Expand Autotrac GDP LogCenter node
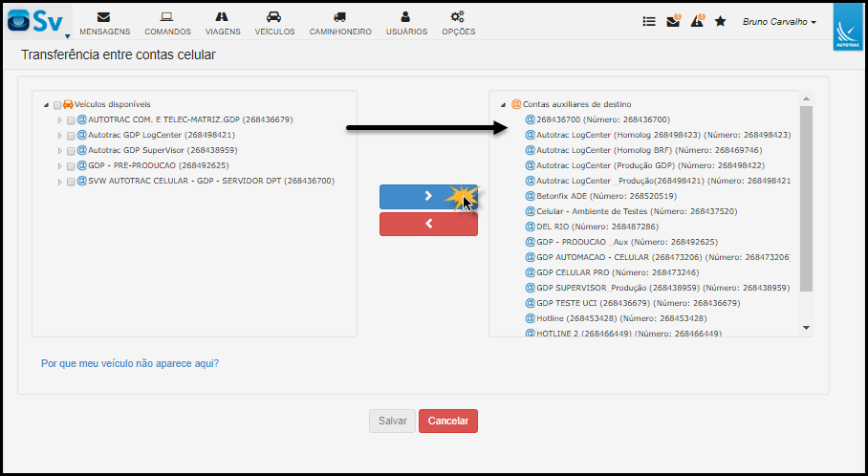Screen dimensions: 868x476 click(x=60, y=136)
